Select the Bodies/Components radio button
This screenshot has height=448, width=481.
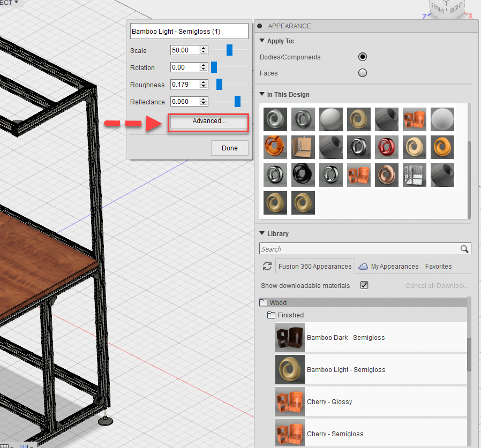point(362,57)
